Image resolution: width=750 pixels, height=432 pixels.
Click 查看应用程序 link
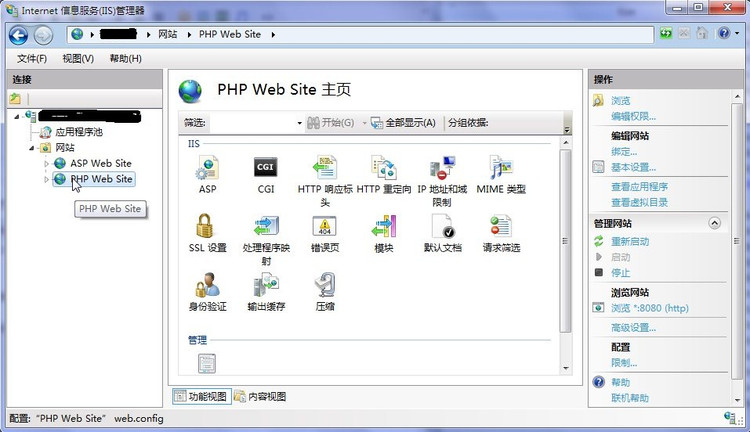639,187
